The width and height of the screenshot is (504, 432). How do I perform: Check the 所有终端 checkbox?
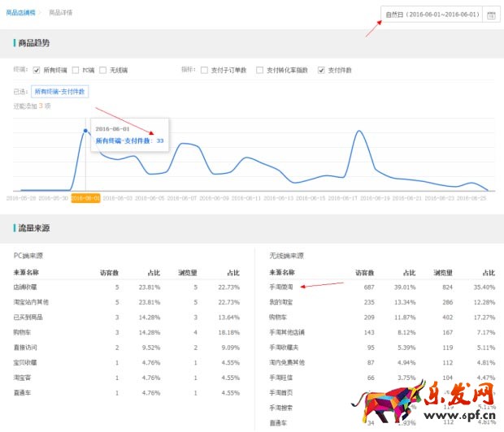37,70
